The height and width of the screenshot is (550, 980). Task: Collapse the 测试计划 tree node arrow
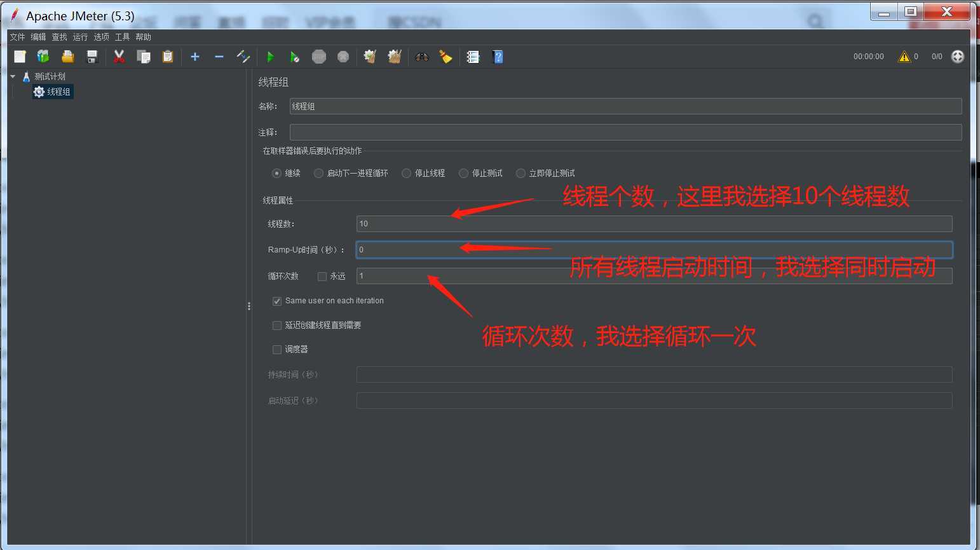tap(13, 76)
